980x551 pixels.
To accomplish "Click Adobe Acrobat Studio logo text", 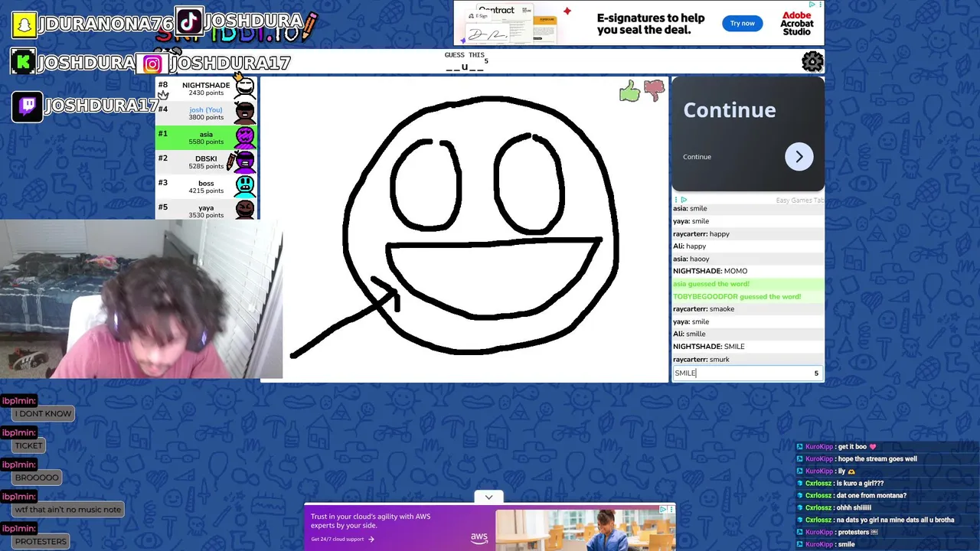I will coord(796,23).
